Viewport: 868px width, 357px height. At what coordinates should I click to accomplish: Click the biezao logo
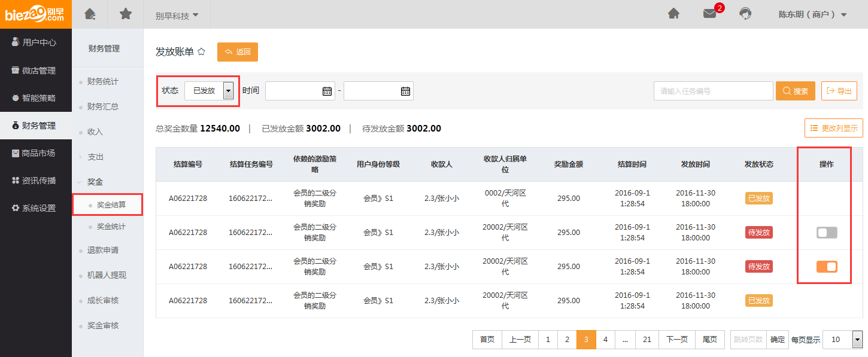point(35,14)
